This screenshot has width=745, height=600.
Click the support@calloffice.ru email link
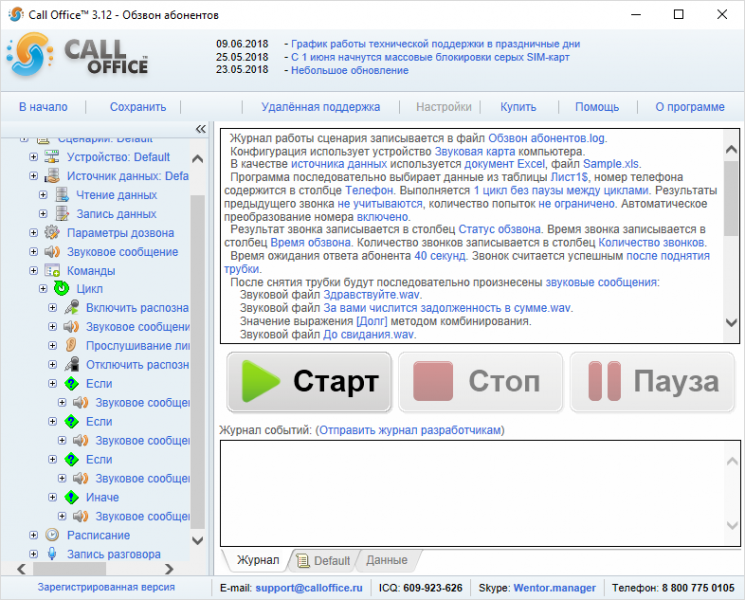[x=309, y=588]
